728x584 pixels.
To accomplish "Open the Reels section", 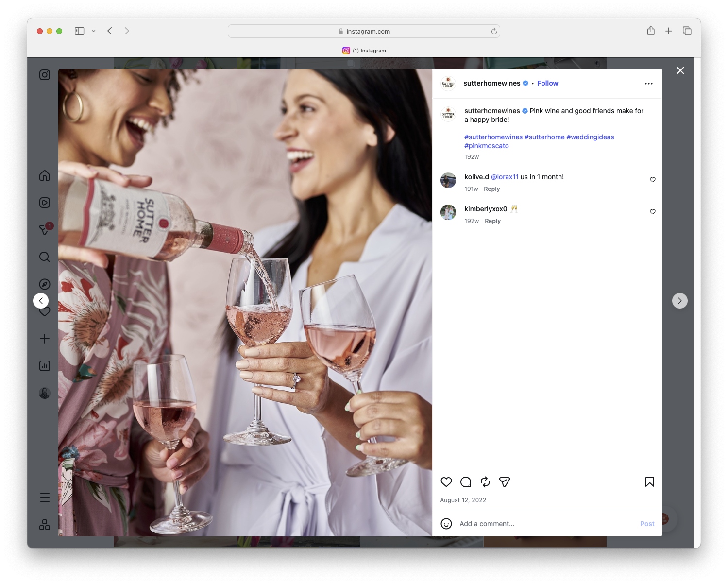I will [x=44, y=203].
